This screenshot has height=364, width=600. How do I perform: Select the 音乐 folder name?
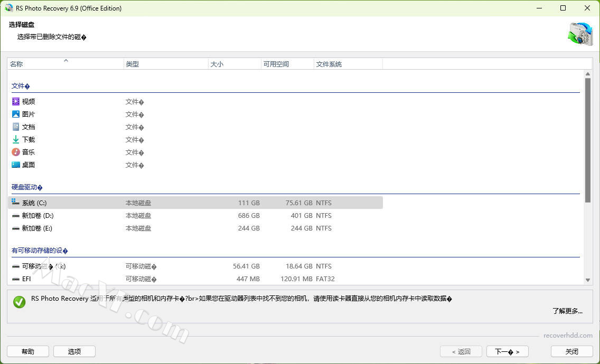[29, 152]
